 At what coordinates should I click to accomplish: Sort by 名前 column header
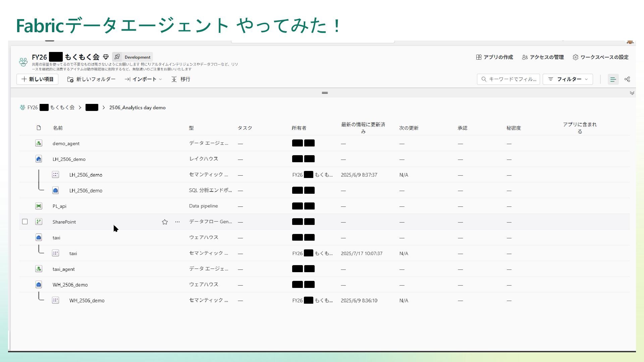58,128
